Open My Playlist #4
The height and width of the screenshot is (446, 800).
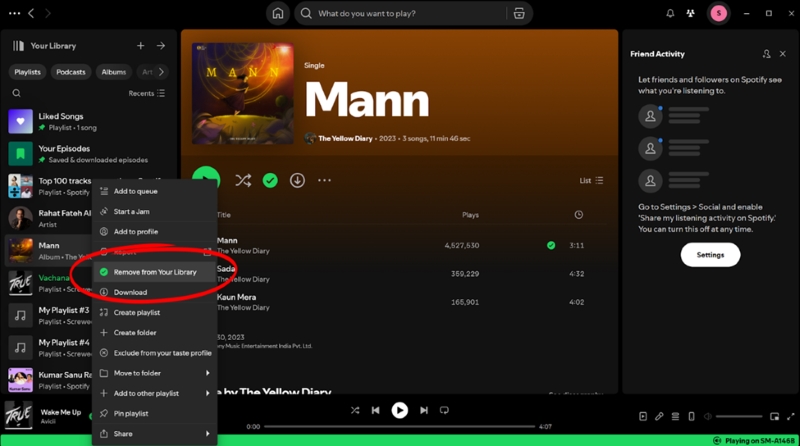point(49,348)
